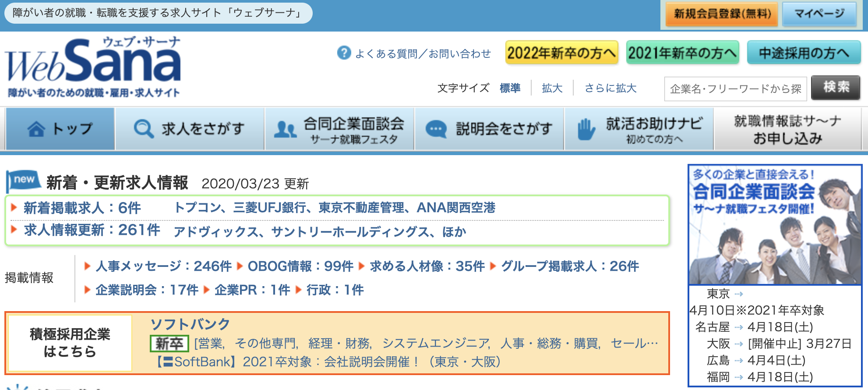Open 求める人材像：35件 link

427,266
